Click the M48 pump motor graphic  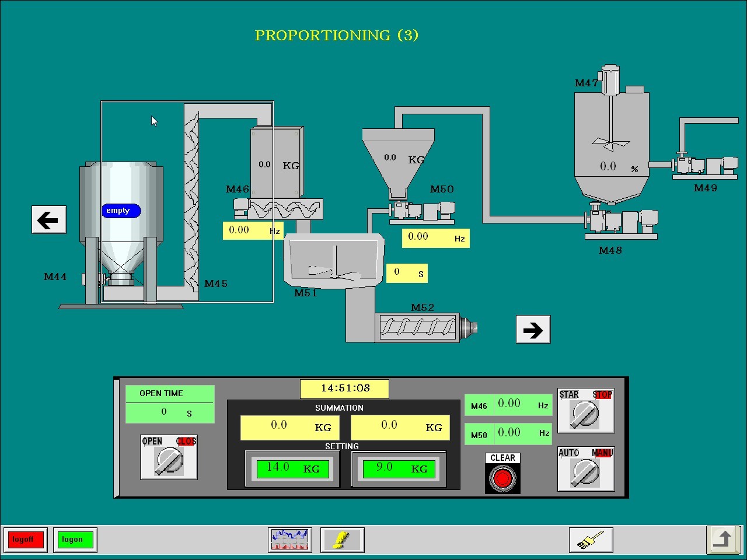(x=621, y=222)
